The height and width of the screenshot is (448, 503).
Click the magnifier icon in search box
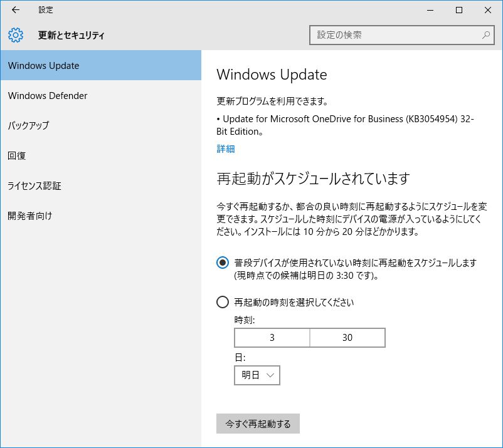(x=486, y=35)
